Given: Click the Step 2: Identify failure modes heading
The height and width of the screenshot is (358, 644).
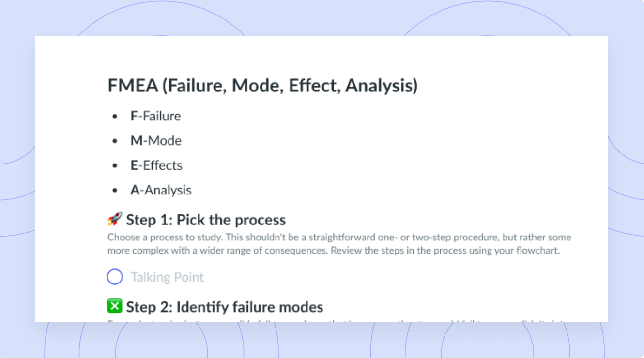Looking at the screenshot, I should [225, 307].
